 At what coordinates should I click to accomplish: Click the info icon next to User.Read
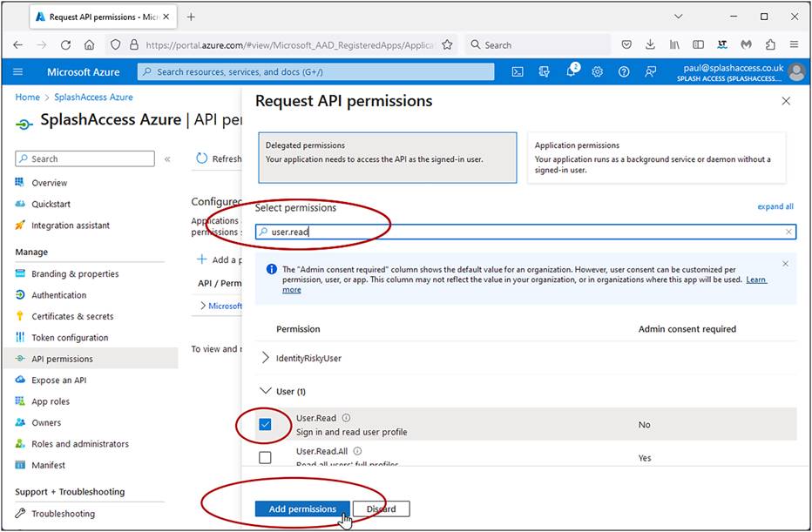pos(346,418)
